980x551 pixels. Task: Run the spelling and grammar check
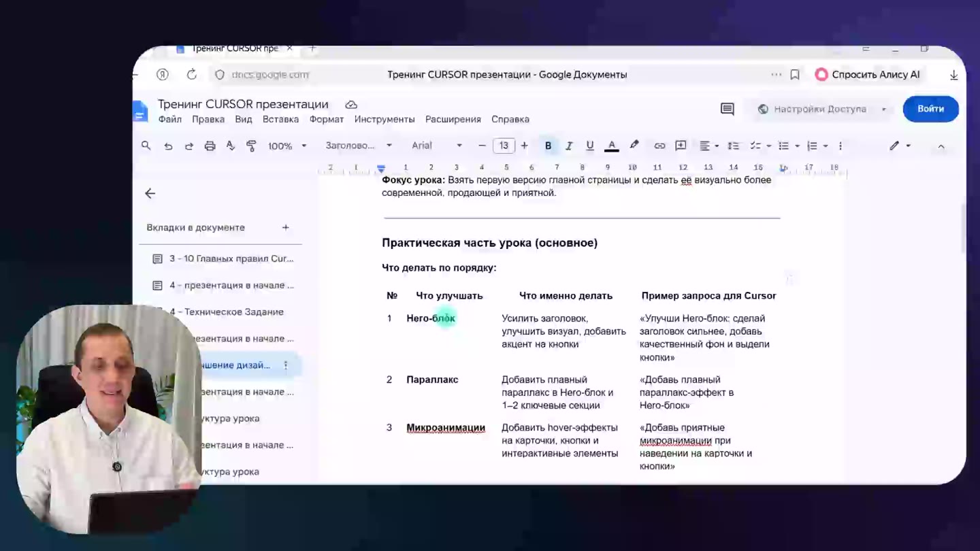point(231,146)
